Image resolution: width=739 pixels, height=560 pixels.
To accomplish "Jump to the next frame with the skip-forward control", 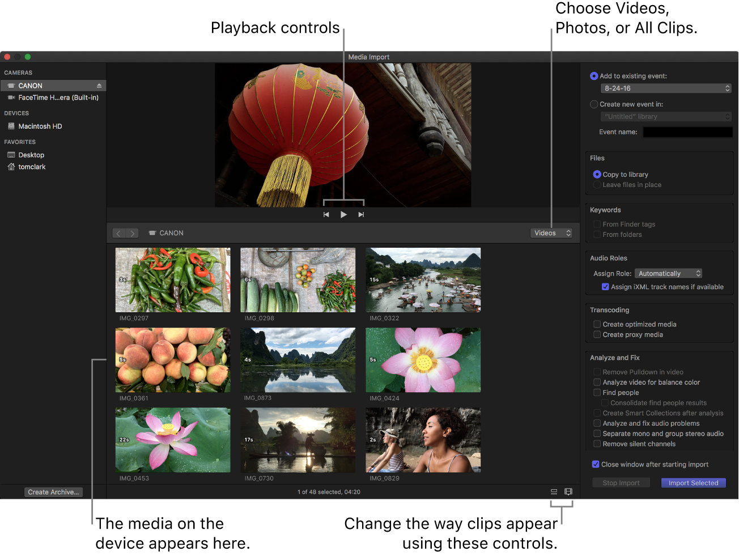I will point(361,214).
